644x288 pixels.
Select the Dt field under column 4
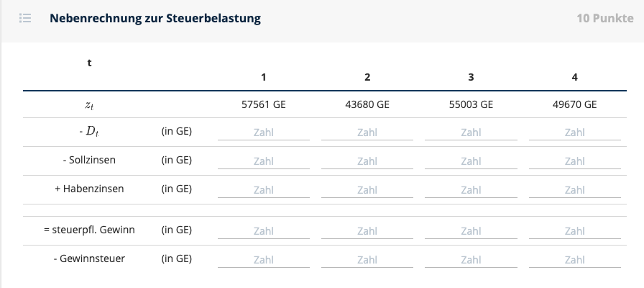[574, 132]
